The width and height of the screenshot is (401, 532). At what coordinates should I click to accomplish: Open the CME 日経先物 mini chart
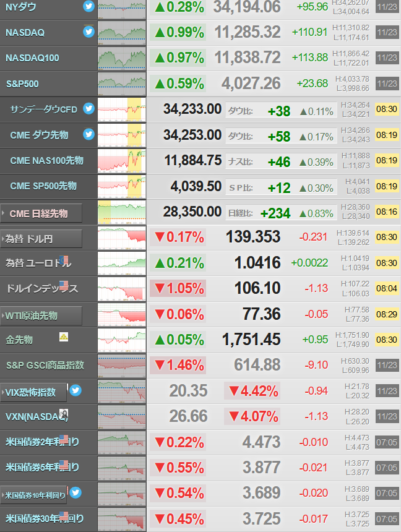pos(121,212)
